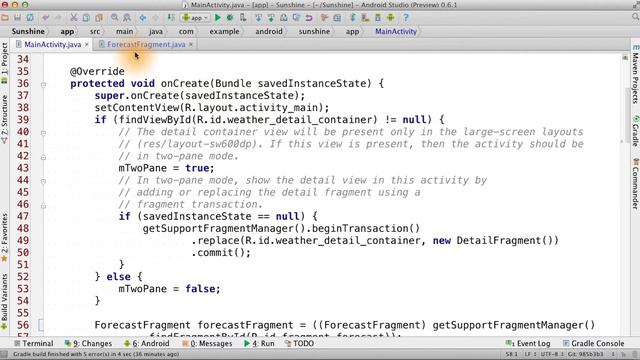The height and width of the screenshot is (360, 640).
Task: Select the sunshine breadcrumb
Action: point(314,31)
